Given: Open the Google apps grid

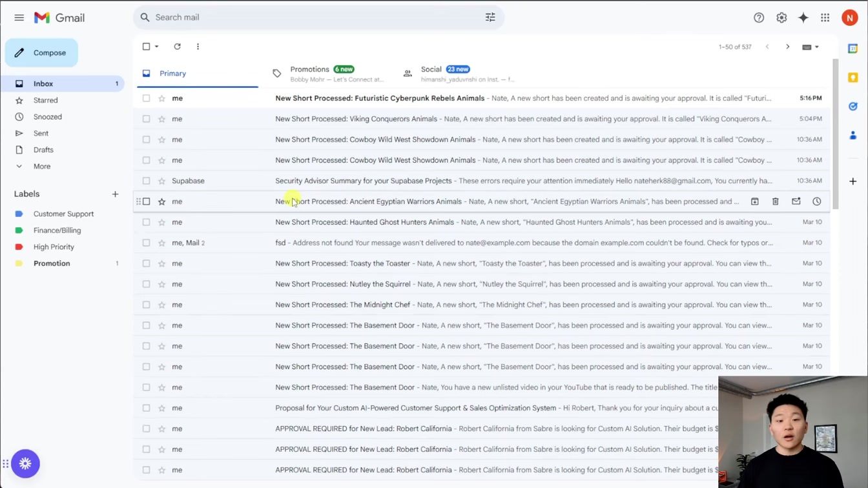Looking at the screenshot, I should [825, 17].
